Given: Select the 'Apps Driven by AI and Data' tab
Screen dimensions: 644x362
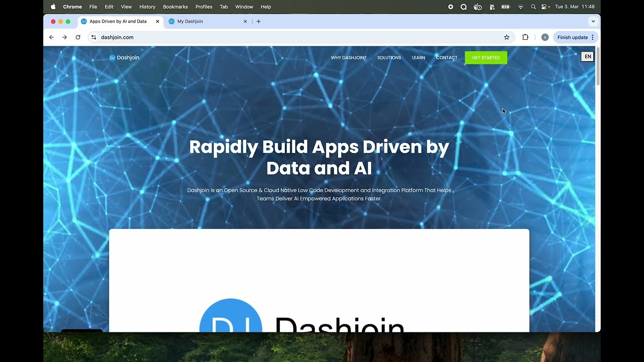Looking at the screenshot, I should 121,22.
